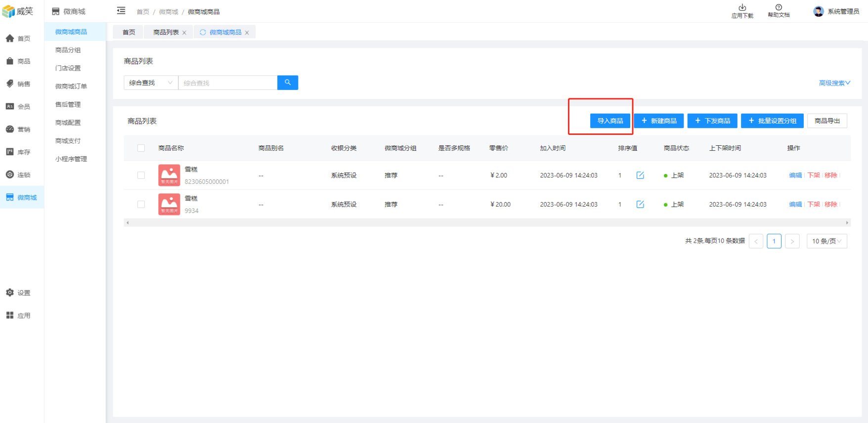Close the 微商城商品 tab
868x423 pixels.
247,33
